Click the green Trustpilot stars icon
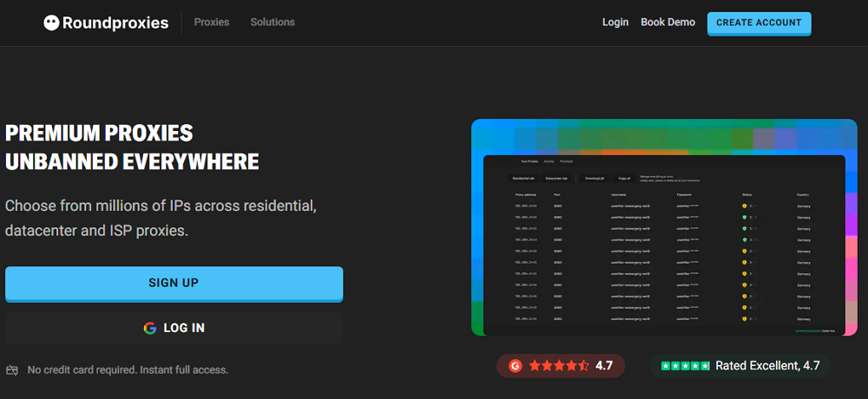The image size is (868, 399). coord(685,366)
